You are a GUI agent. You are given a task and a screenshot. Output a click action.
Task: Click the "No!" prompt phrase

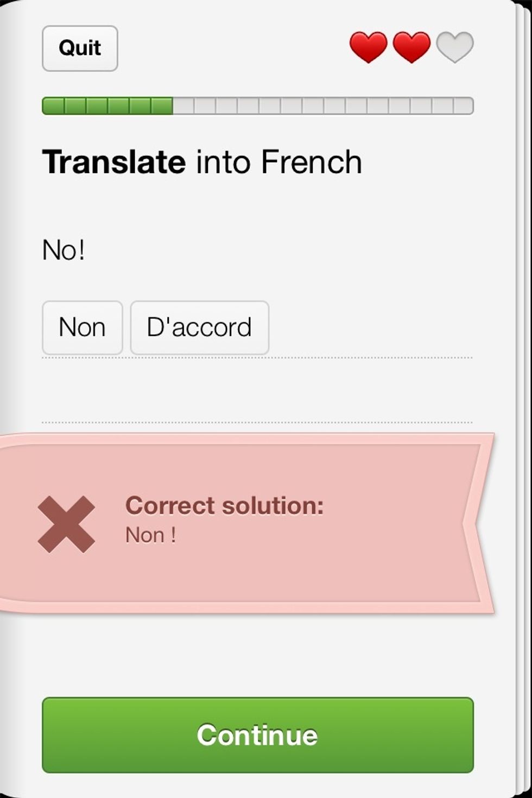tap(64, 251)
